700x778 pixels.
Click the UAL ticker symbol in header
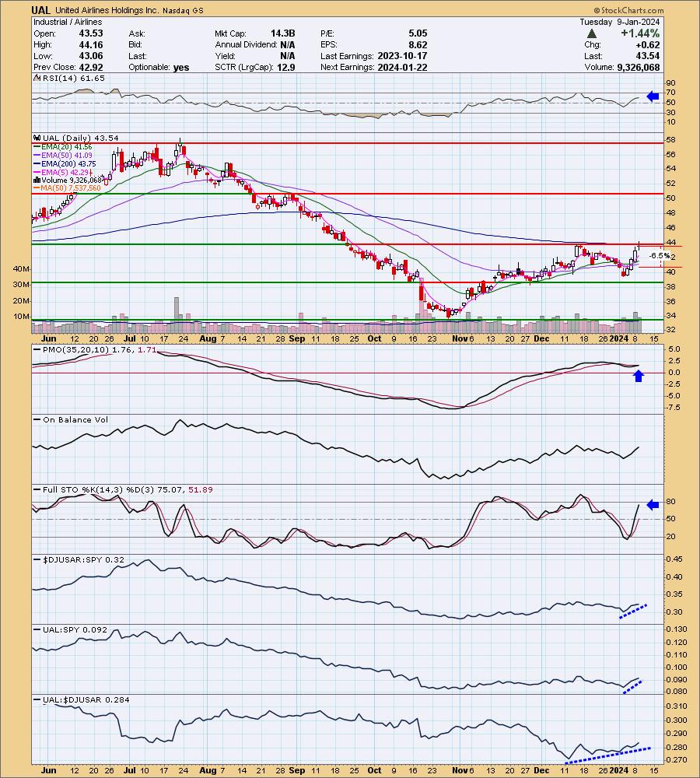click(40, 10)
